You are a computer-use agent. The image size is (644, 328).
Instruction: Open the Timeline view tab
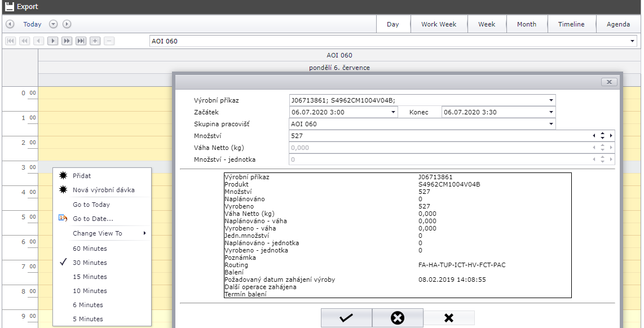click(571, 24)
